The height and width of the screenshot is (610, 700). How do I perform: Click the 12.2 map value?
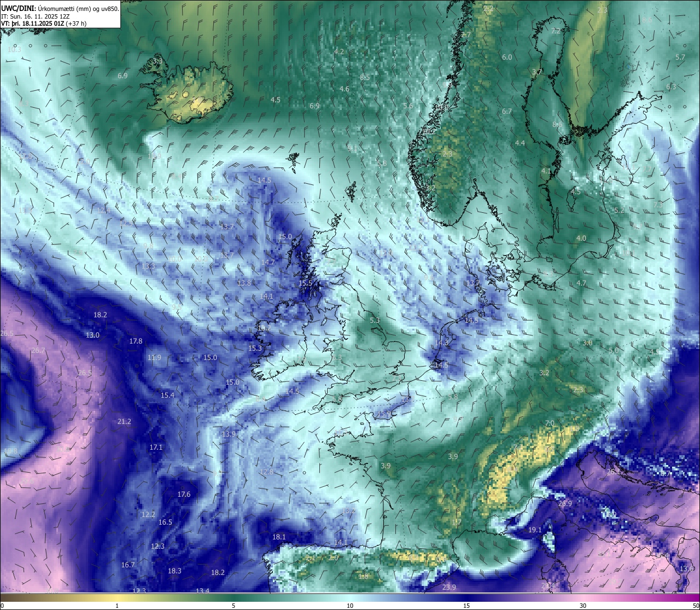point(148,514)
